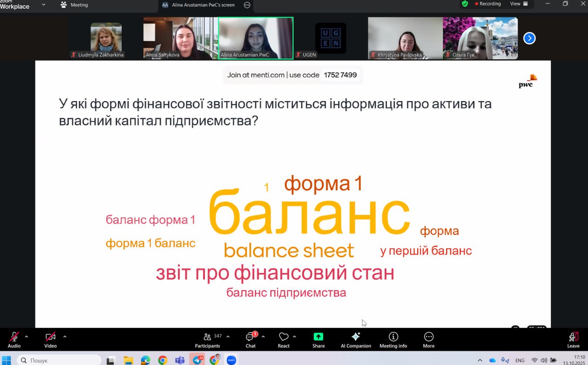The width and height of the screenshot is (588, 365).
Task: Expand the audio settings arrow
Action: (x=26, y=336)
